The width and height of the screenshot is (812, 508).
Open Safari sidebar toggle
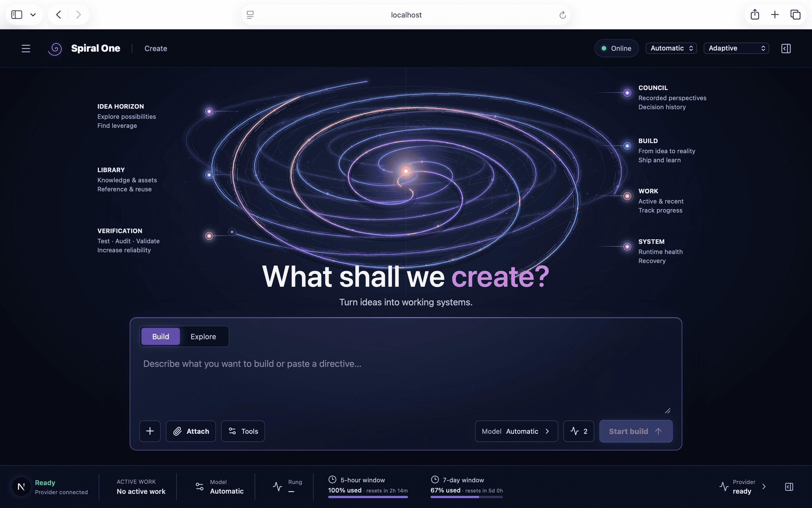17,14
